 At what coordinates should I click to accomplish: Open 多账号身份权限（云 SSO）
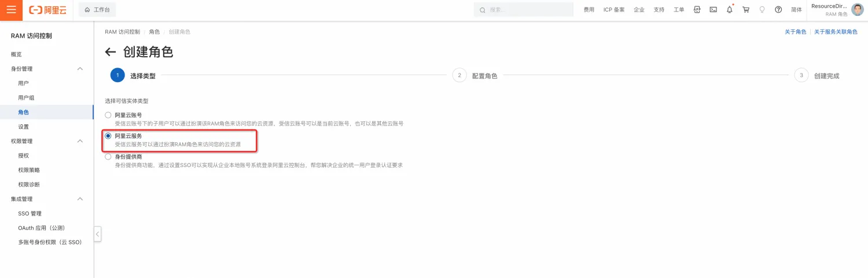click(x=50, y=242)
